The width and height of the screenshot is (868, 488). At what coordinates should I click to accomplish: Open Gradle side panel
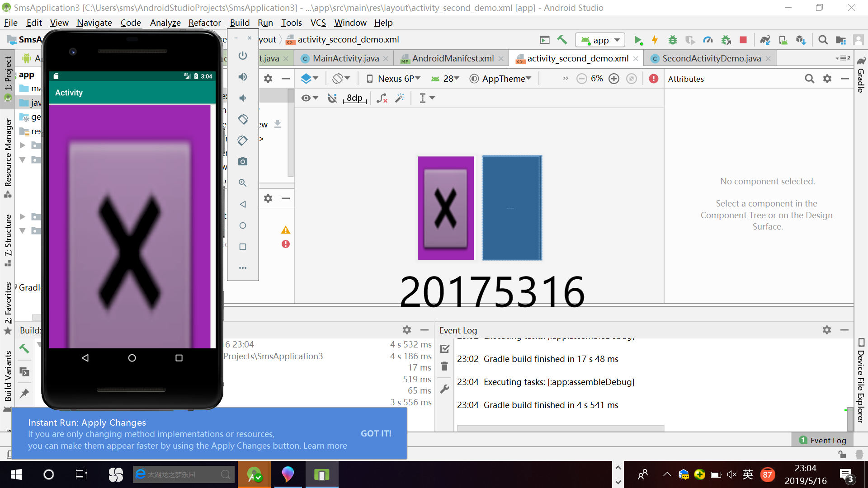click(861, 75)
